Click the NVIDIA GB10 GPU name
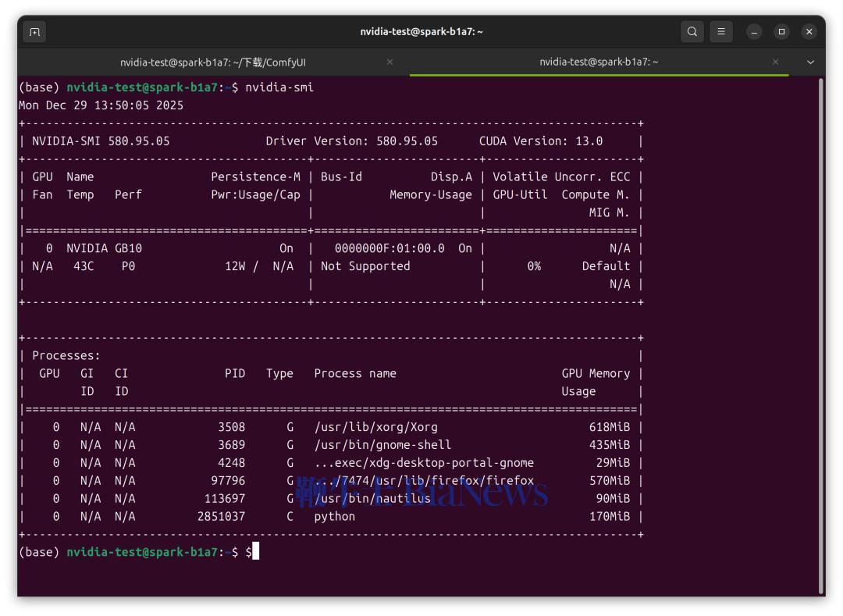This screenshot has width=843, height=616. coord(104,248)
